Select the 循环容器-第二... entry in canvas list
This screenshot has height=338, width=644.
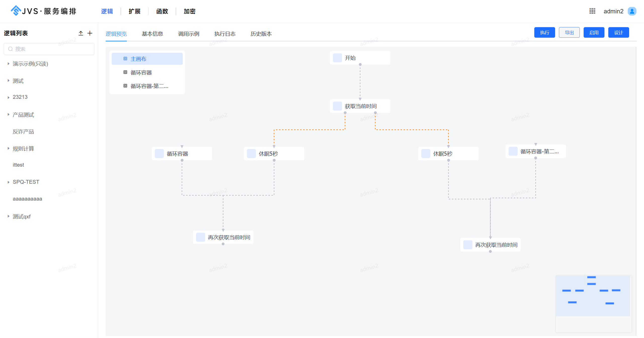pyautogui.click(x=147, y=86)
